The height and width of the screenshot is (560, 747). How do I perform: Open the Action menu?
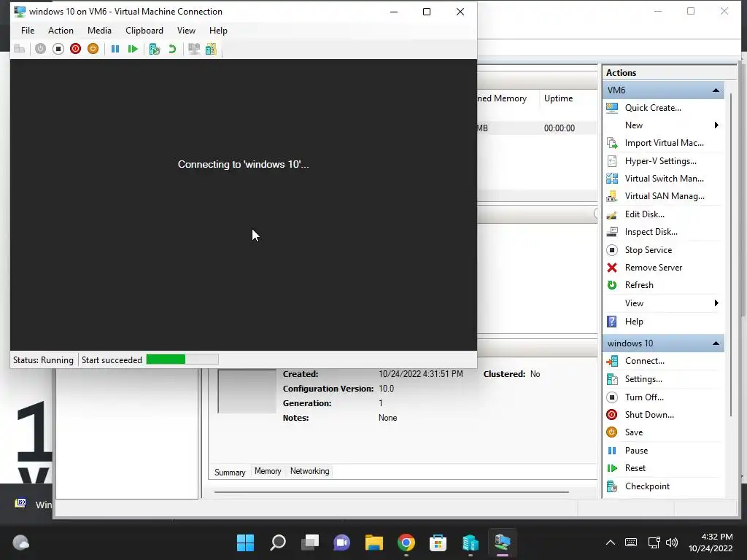61,31
